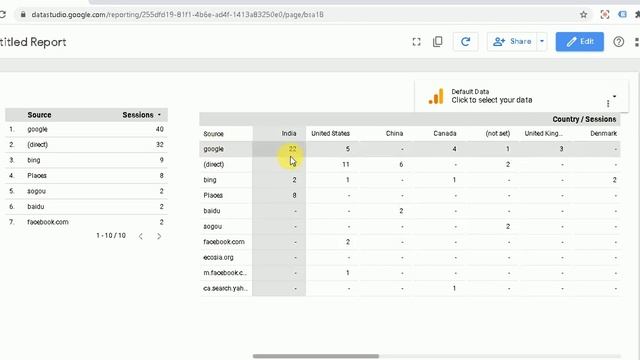Click the Canada column header

point(444,133)
